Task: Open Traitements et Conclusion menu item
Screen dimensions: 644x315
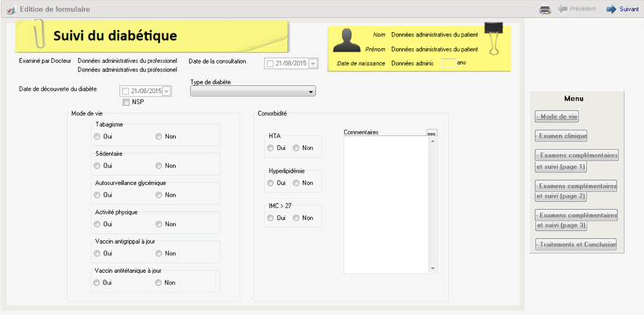Action: (x=575, y=245)
